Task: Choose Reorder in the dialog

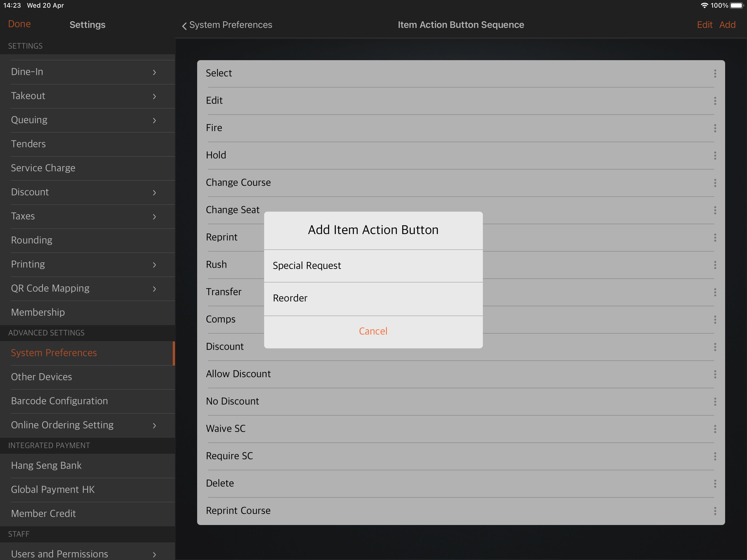Action: click(x=373, y=299)
